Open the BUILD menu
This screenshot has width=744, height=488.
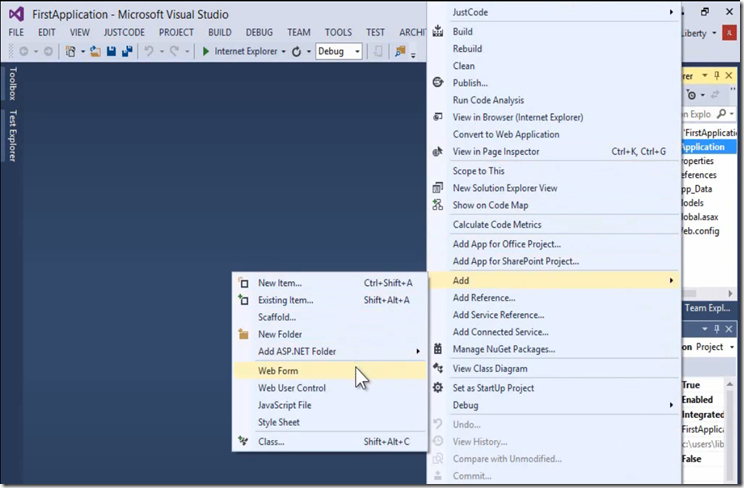click(220, 32)
